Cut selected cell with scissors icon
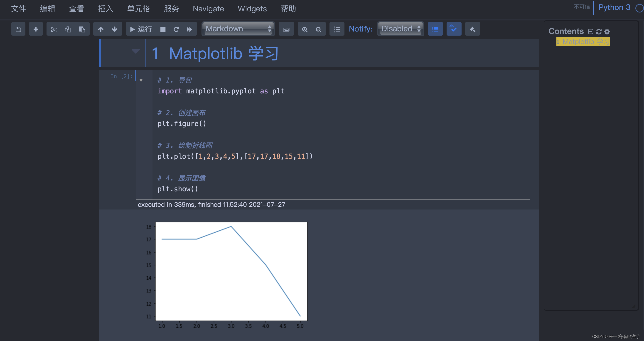 click(54, 29)
